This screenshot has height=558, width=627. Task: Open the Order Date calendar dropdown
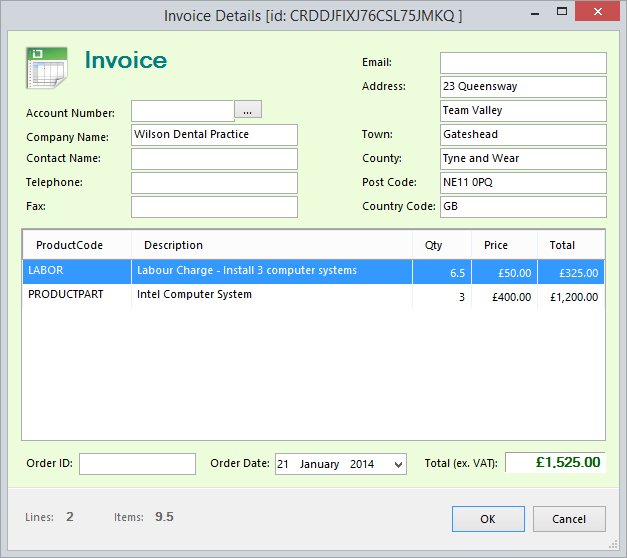tap(398, 464)
